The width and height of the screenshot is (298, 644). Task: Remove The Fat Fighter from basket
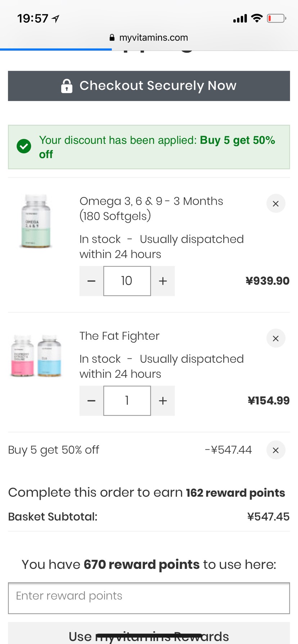point(276,338)
